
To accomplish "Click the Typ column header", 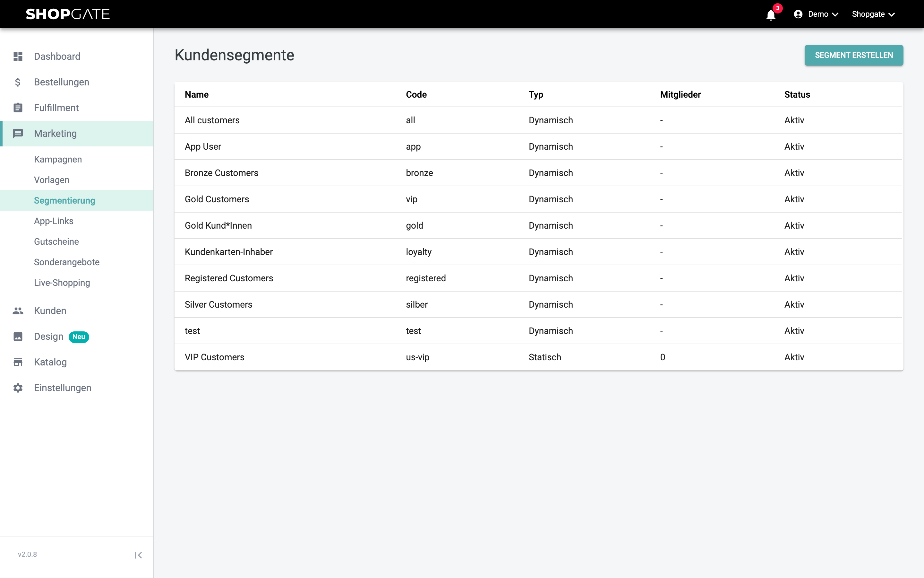I will pos(536,95).
